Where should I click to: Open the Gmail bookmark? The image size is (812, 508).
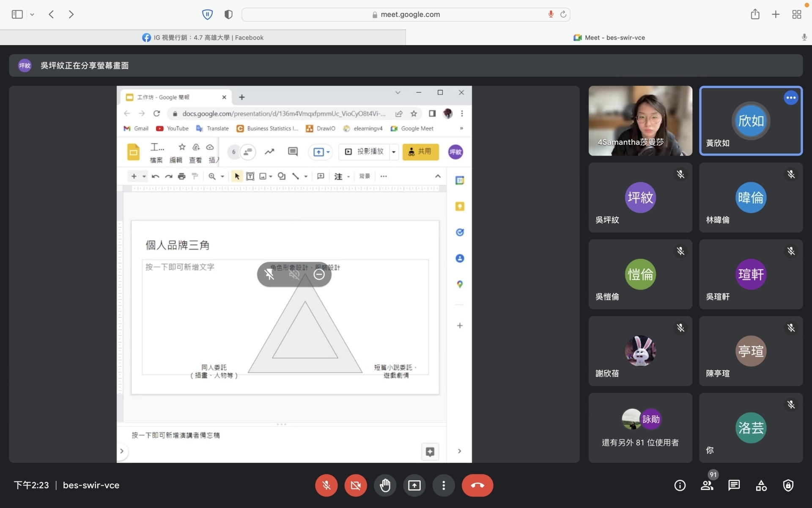pos(136,128)
